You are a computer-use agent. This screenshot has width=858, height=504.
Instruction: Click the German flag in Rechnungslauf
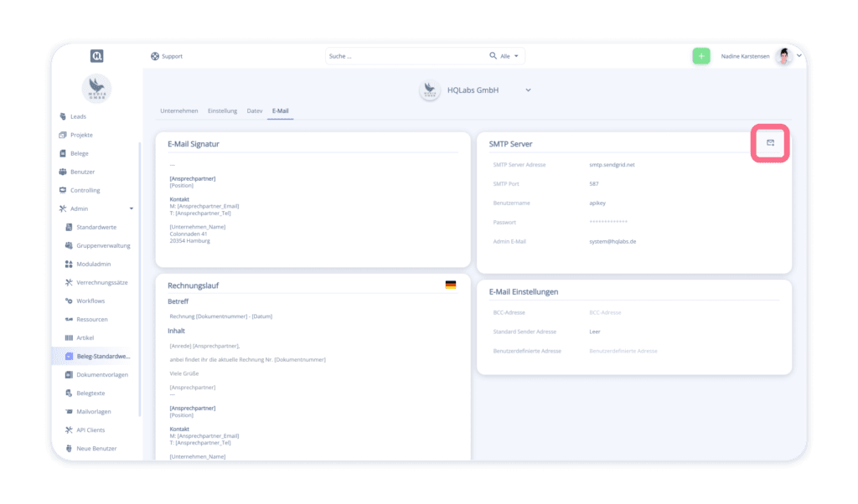pos(451,285)
